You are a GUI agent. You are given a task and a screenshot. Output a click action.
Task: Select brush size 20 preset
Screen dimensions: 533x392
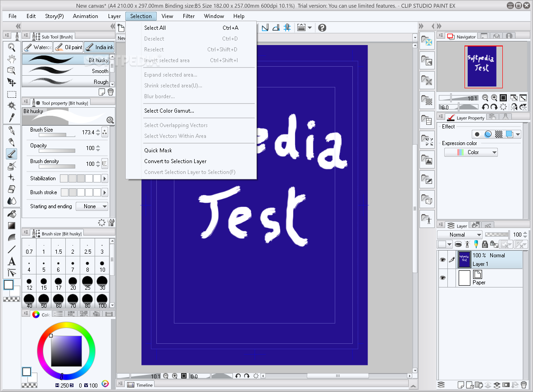tap(73, 283)
